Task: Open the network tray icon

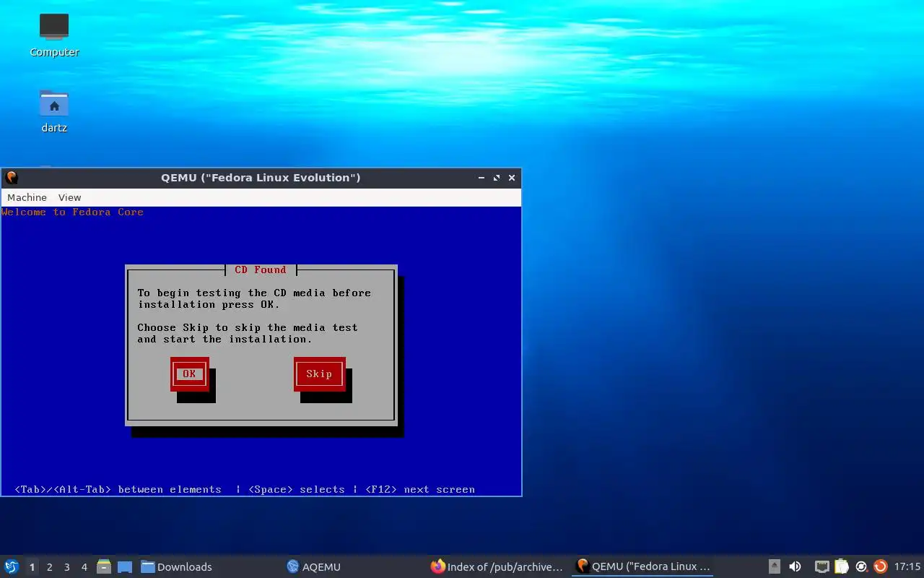Action: coord(821,567)
